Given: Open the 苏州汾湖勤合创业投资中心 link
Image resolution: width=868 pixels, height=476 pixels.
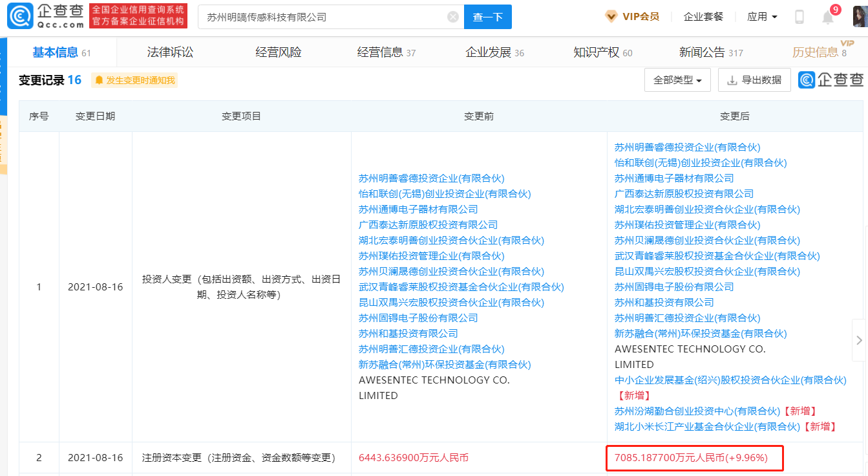Looking at the screenshot, I should point(697,411).
